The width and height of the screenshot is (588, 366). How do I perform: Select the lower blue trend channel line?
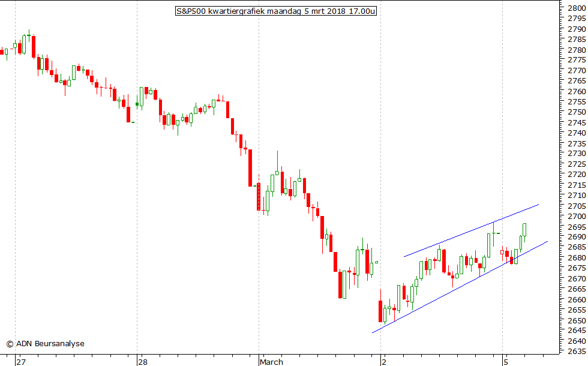pos(460,287)
